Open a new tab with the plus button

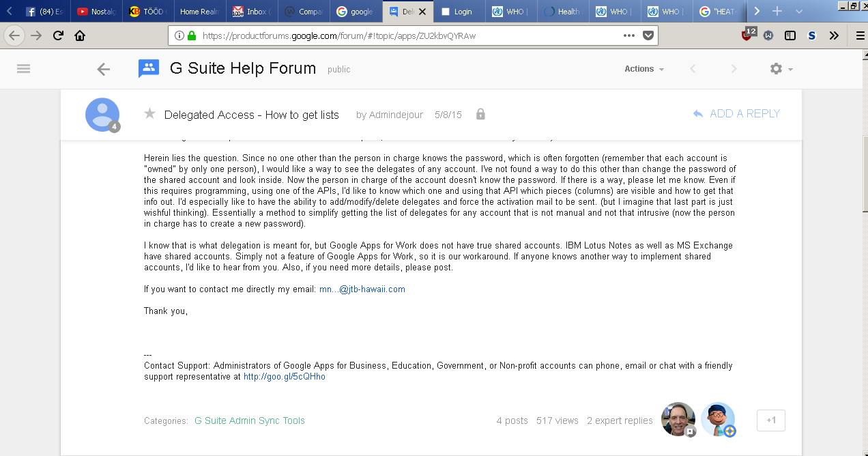777,12
